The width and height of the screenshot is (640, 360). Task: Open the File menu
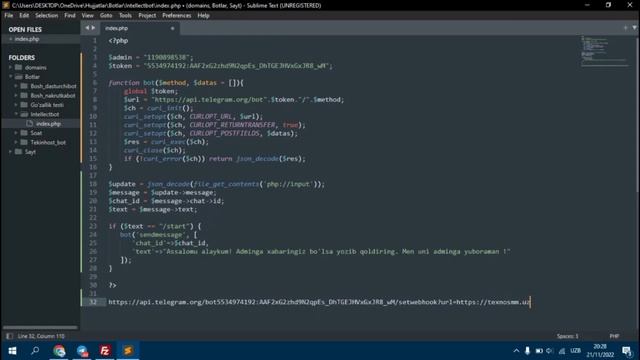pyautogui.click(x=9, y=16)
